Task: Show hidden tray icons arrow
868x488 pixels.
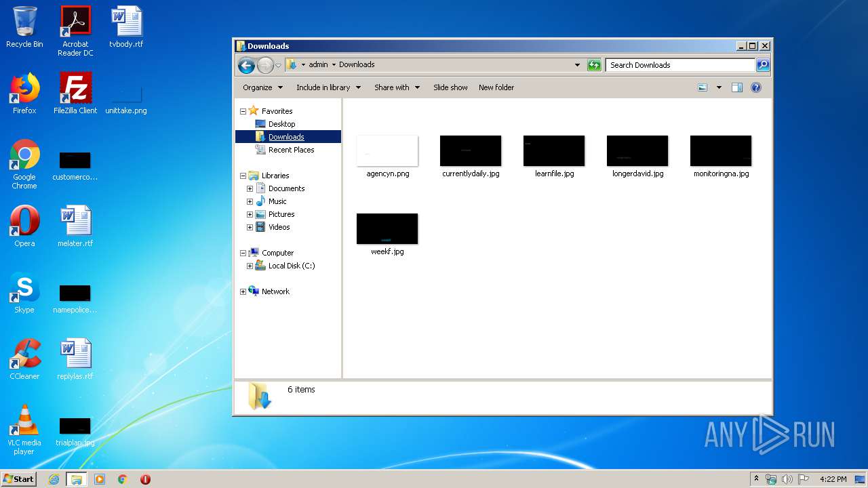Action: 757,479
